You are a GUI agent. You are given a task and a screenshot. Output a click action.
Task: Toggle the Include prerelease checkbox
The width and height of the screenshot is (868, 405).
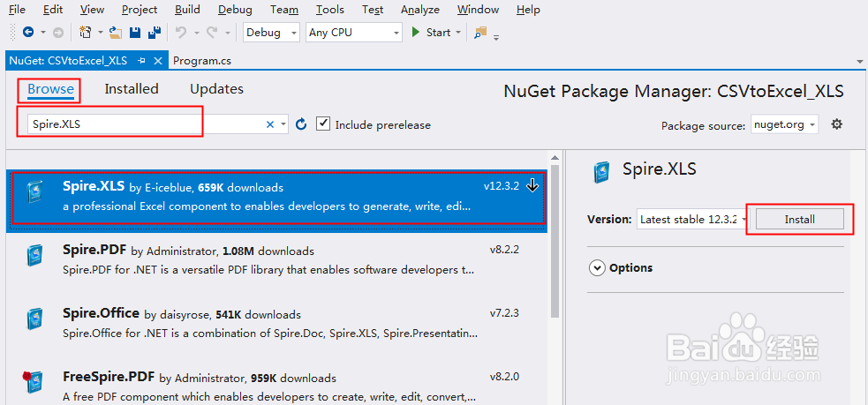tap(323, 124)
